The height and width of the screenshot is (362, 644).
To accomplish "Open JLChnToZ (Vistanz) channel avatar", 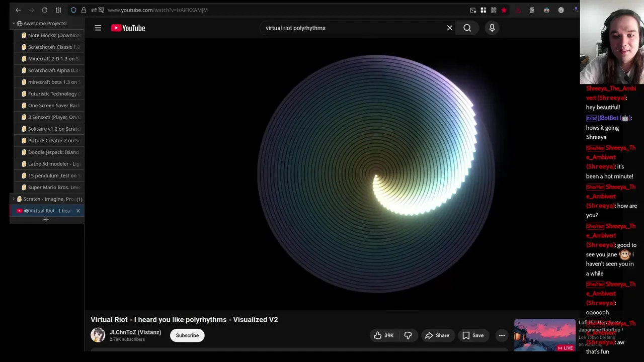I will (98, 335).
